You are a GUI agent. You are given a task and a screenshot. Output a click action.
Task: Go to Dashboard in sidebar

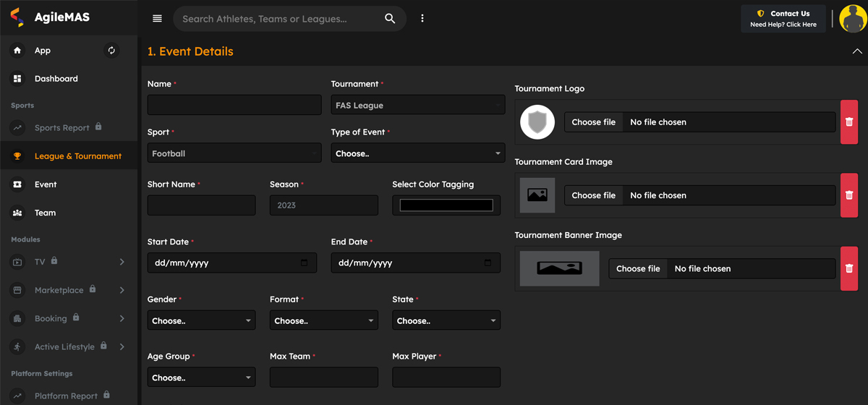pos(56,79)
